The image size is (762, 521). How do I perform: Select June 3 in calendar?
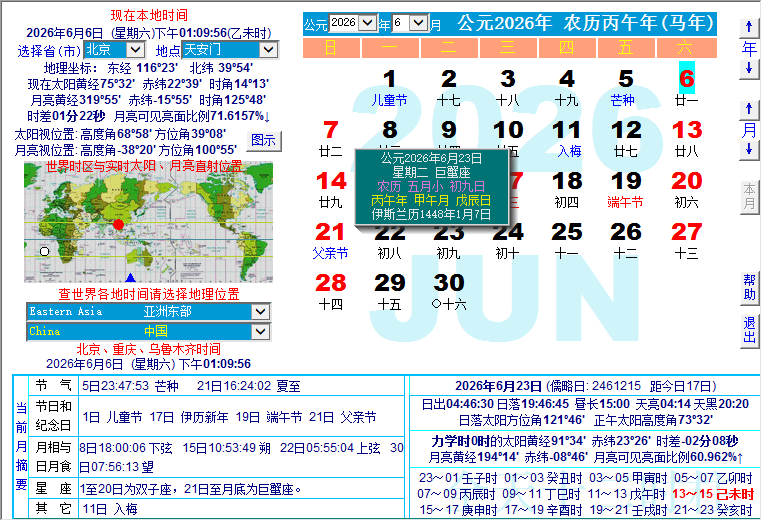(x=508, y=87)
